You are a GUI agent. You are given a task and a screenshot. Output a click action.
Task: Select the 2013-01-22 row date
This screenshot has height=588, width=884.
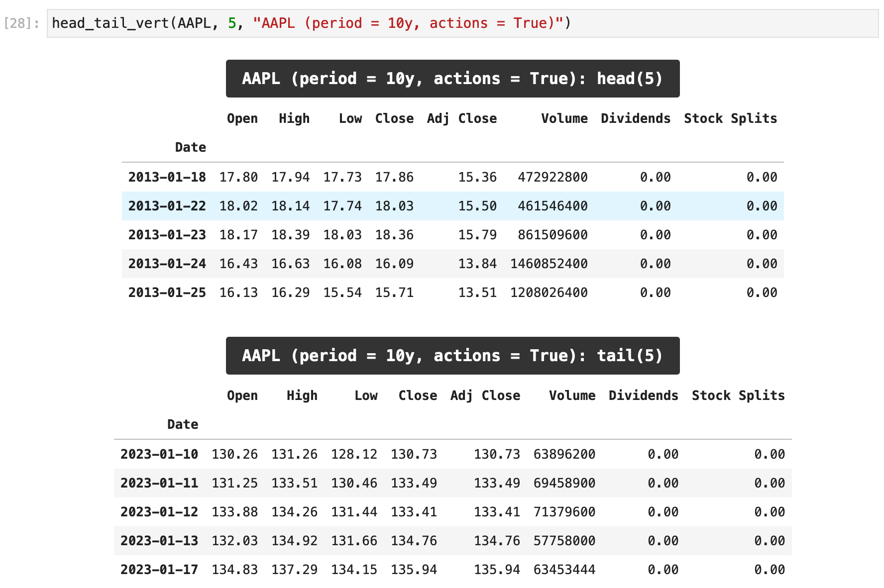click(x=167, y=206)
